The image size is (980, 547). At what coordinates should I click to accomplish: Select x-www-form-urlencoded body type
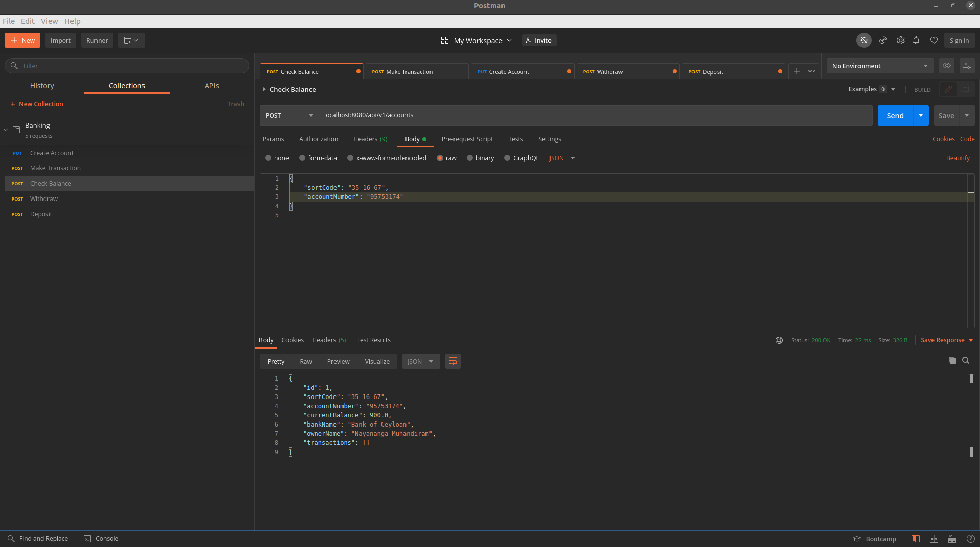350,158
